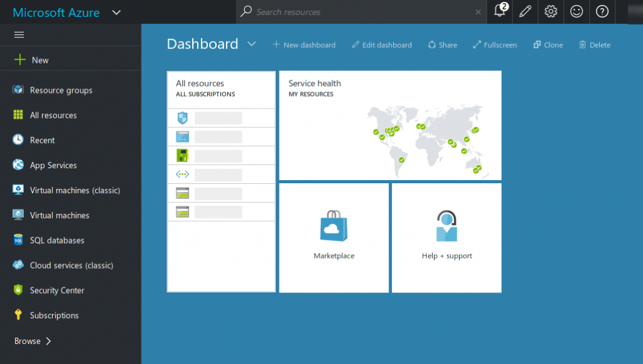Toggle the hamburger menu to collapse sidebar
Image resolution: width=643 pixels, height=364 pixels.
[19, 35]
